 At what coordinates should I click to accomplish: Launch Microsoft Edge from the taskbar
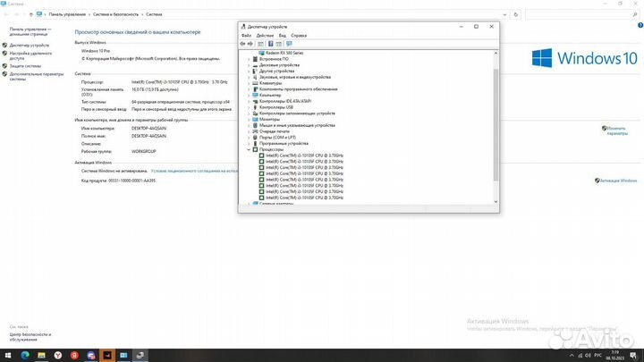point(25,356)
